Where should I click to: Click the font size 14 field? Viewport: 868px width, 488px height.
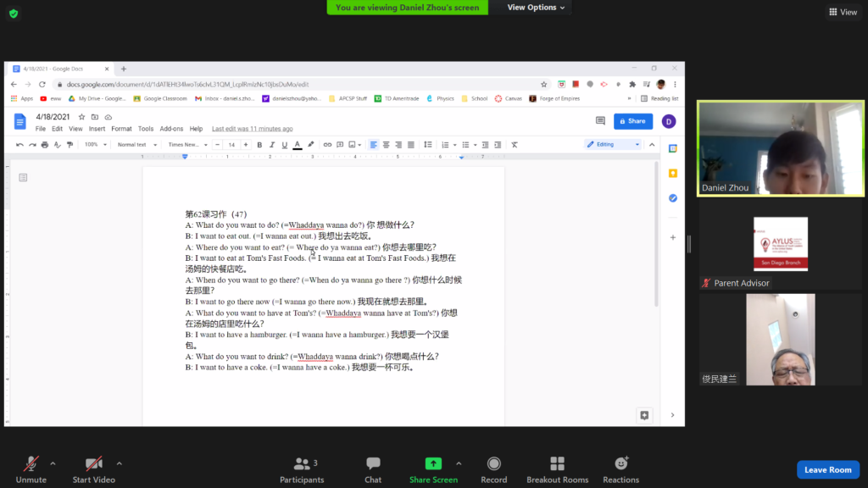pos(231,145)
